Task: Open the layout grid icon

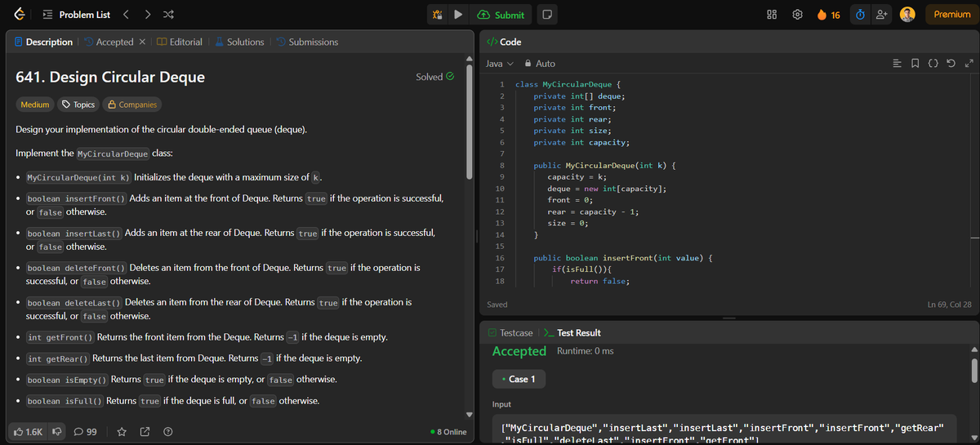Action: point(772,15)
